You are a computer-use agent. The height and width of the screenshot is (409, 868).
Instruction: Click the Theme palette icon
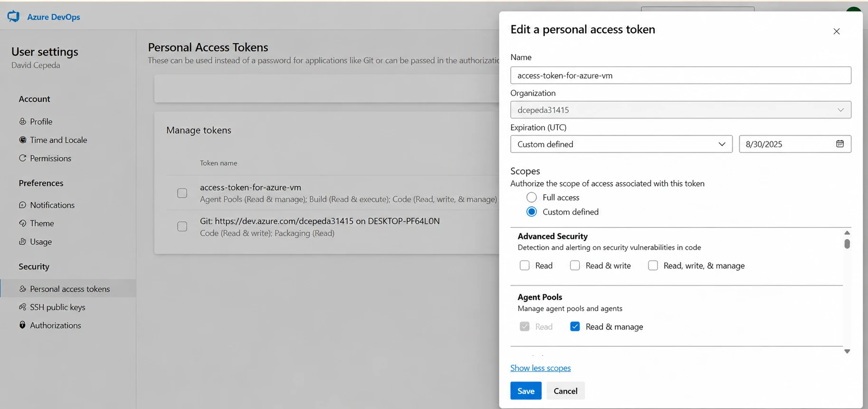pos(22,223)
